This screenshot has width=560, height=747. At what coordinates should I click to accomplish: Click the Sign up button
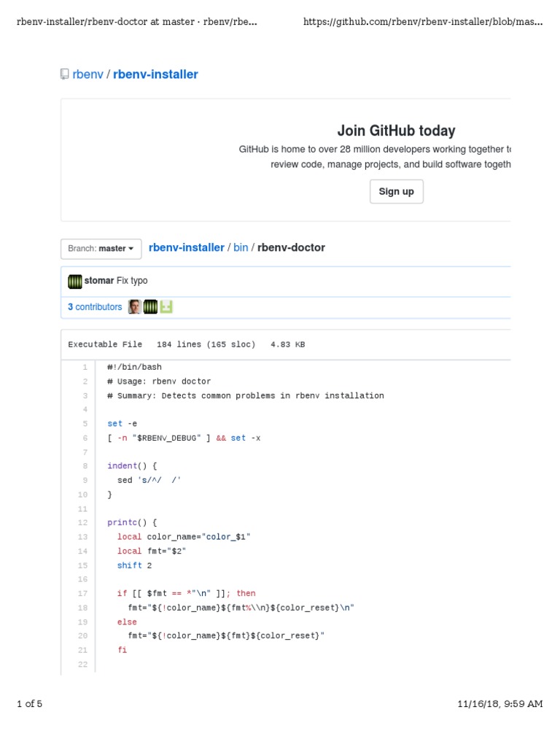(x=396, y=192)
